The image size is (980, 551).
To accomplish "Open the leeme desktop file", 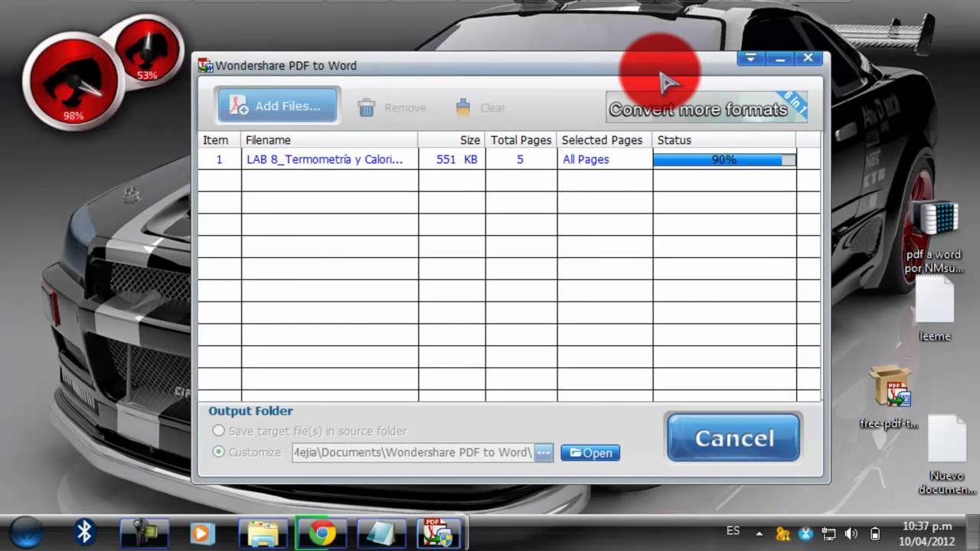I will pyautogui.click(x=935, y=308).
